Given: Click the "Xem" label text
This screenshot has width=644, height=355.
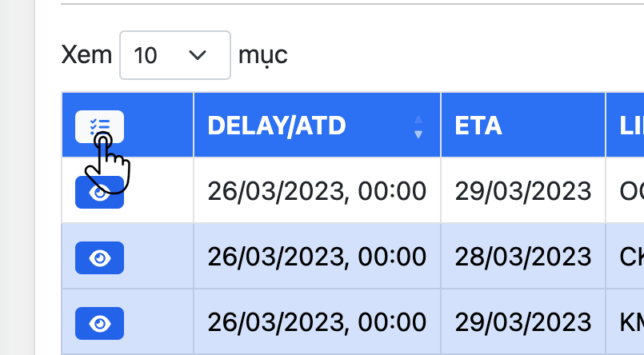Looking at the screenshot, I should 86,55.
